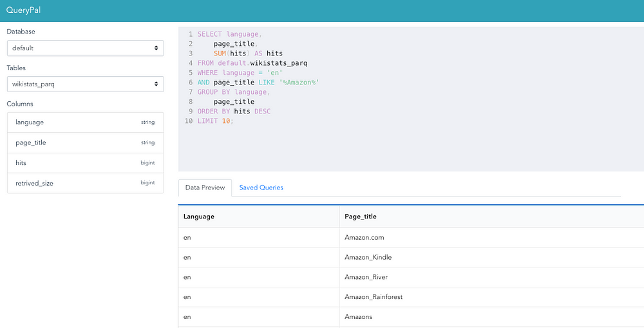Click editor line LIMIT 10
The image size is (644, 328).
[x=215, y=121]
